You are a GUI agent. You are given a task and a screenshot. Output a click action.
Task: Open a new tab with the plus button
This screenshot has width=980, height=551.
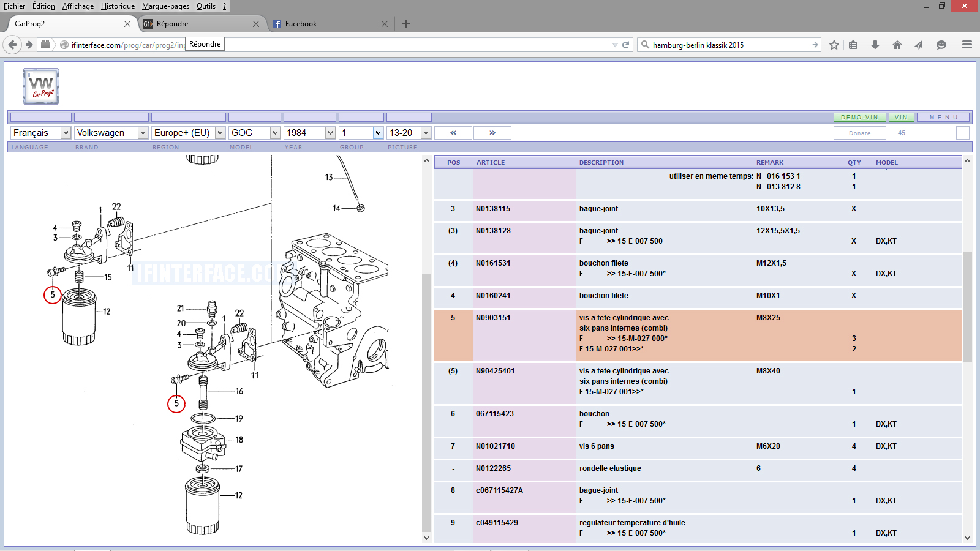406,24
